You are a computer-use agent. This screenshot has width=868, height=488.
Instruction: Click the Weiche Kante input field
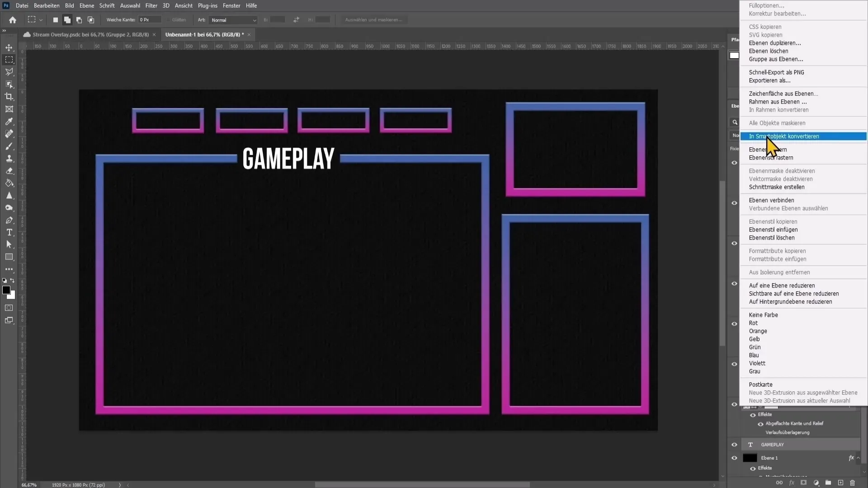pos(150,20)
